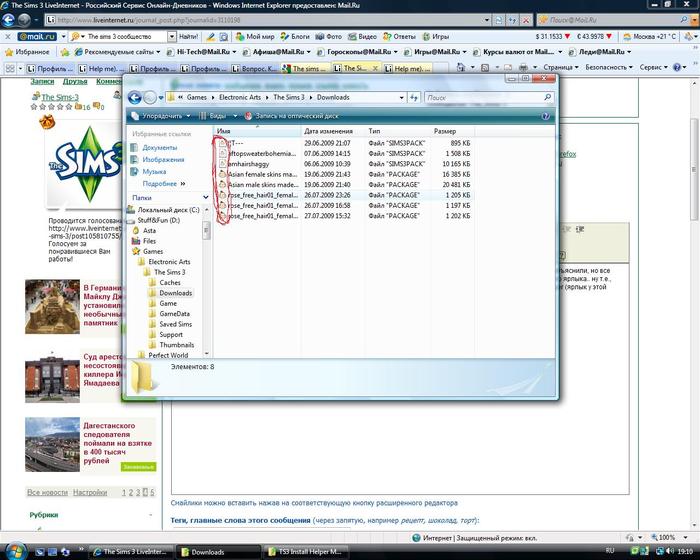Switch to the Вопрос. К... browser tab
The height and width of the screenshot is (560, 700).
coord(255,68)
